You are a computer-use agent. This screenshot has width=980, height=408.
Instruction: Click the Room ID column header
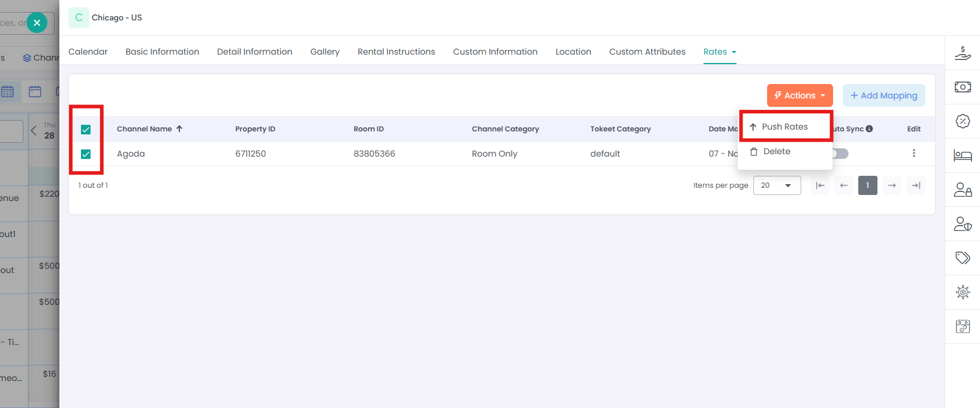[368, 128]
